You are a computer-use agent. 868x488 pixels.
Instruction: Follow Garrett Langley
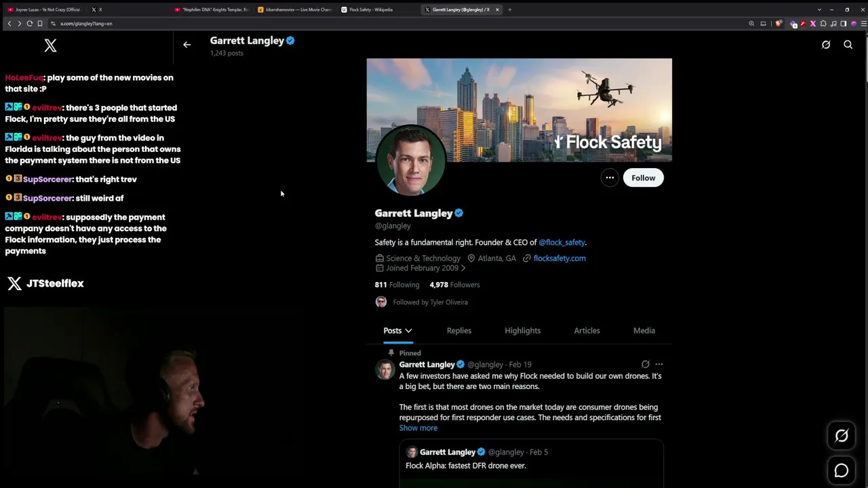tap(643, 178)
